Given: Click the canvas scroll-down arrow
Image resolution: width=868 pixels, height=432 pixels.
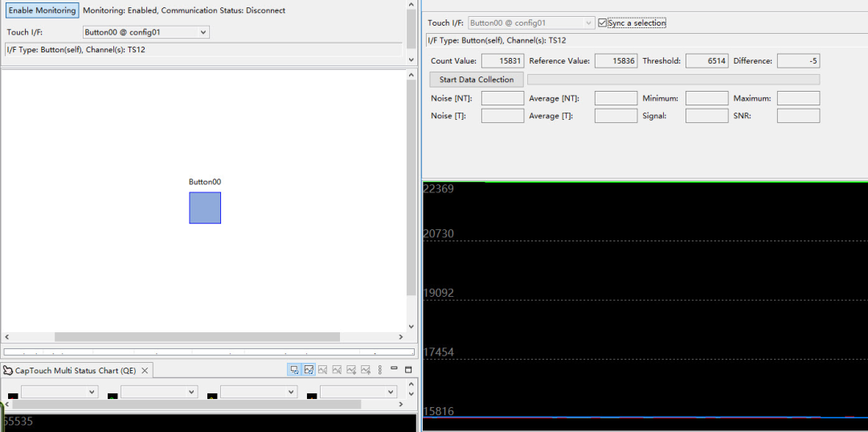Looking at the screenshot, I should click(x=411, y=327).
